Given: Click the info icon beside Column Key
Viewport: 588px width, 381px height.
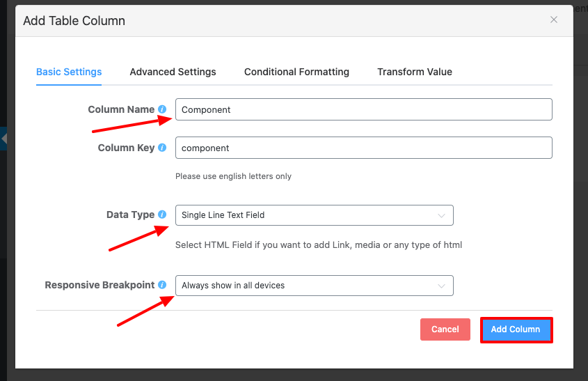Looking at the screenshot, I should (162, 148).
